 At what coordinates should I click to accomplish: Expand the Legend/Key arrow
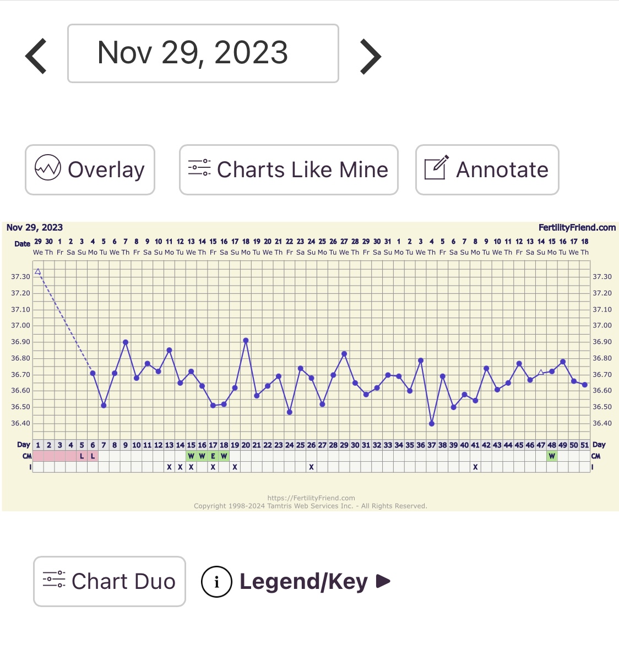tap(383, 581)
